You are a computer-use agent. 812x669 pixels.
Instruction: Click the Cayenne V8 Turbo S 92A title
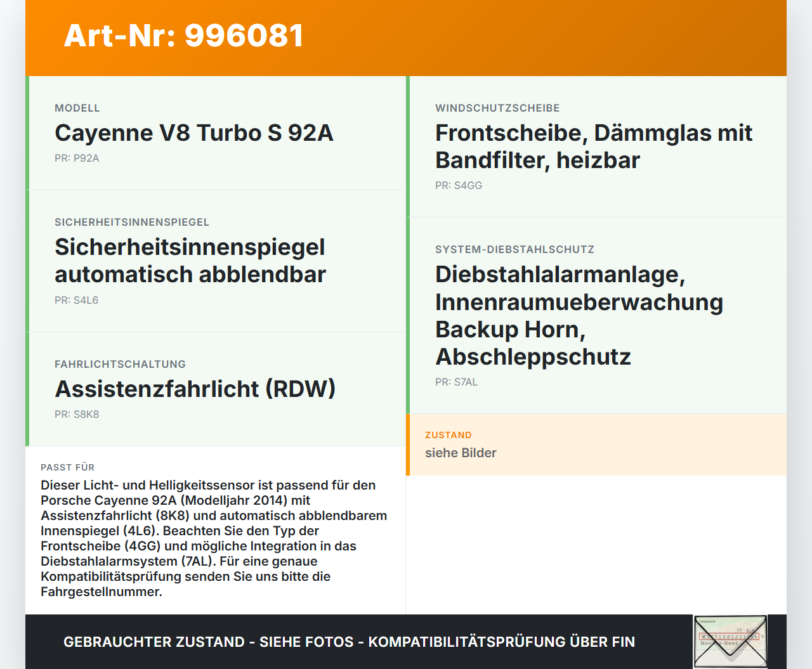click(194, 133)
